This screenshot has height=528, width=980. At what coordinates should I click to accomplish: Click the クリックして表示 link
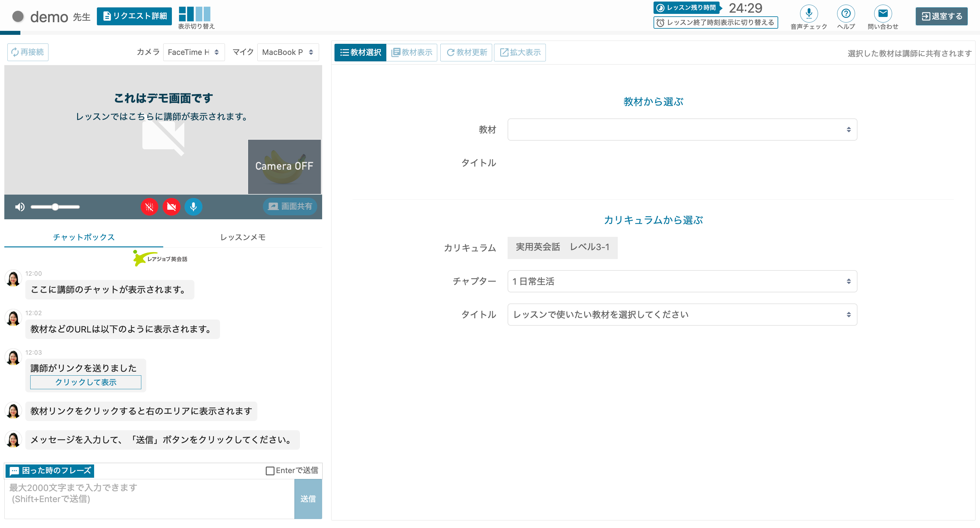tap(85, 382)
